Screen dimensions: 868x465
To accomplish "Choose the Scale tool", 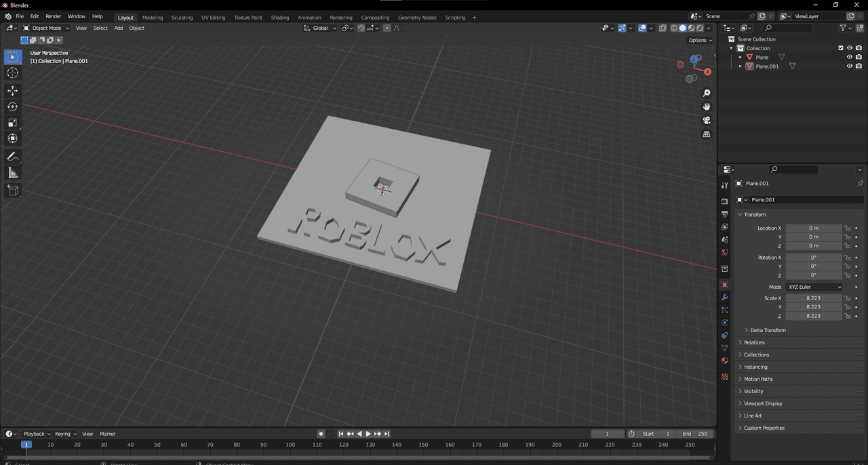I will click(13, 123).
